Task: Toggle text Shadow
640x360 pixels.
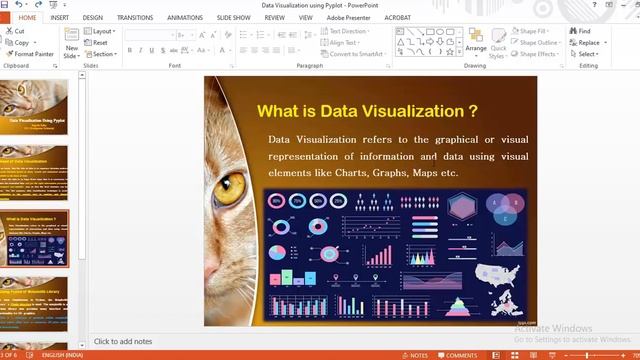Action: (163, 50)
